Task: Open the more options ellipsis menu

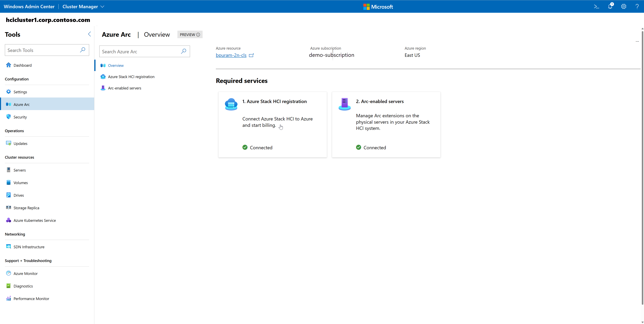Action: (637, 41)
